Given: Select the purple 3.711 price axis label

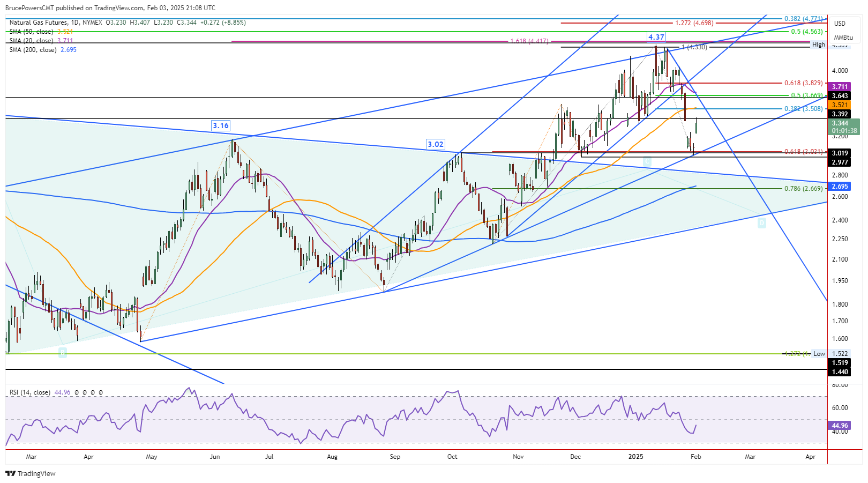Looking at the screenshot, I should [x=840, y=87].
